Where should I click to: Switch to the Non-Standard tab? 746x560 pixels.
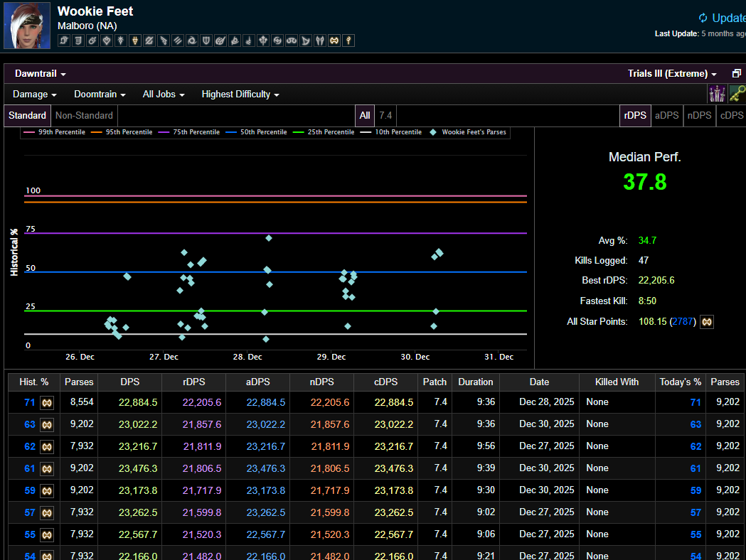84,115
